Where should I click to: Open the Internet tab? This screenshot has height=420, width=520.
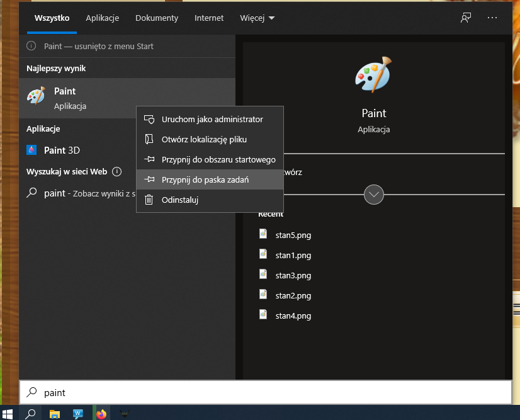point(209,18)
